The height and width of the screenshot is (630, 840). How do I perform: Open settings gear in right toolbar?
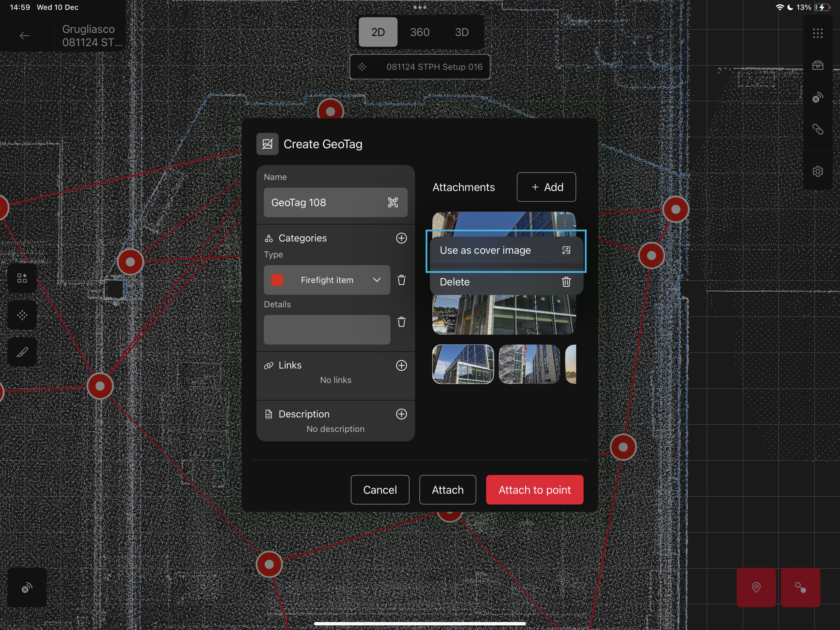coord(818,171)
